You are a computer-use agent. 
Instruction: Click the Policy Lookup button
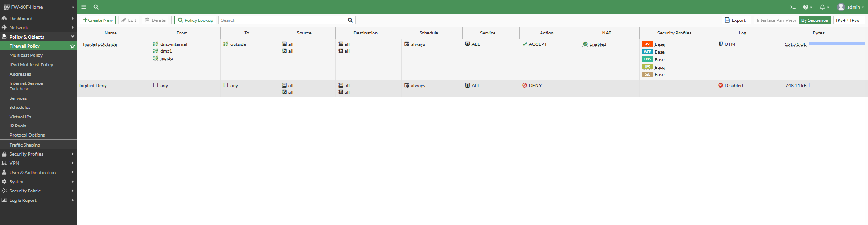point(195,20)
